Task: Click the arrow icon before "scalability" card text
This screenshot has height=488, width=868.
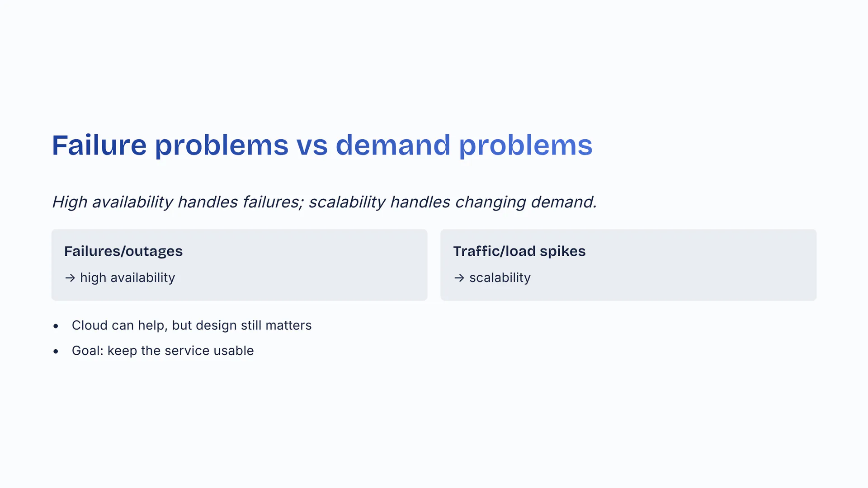Action: [459, 278]
